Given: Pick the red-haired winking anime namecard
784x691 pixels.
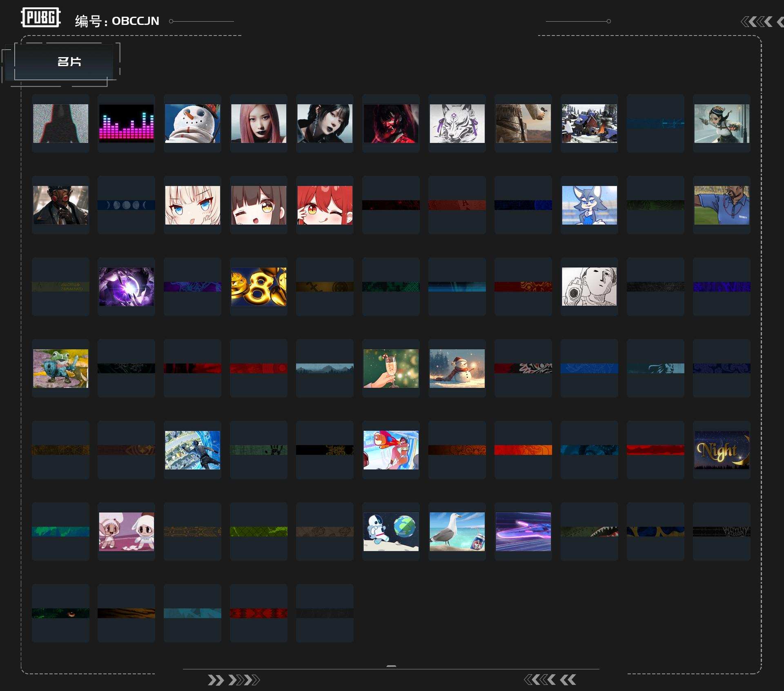Looking at the screenshot, I should pyautogui.click(x=325, y=205).
